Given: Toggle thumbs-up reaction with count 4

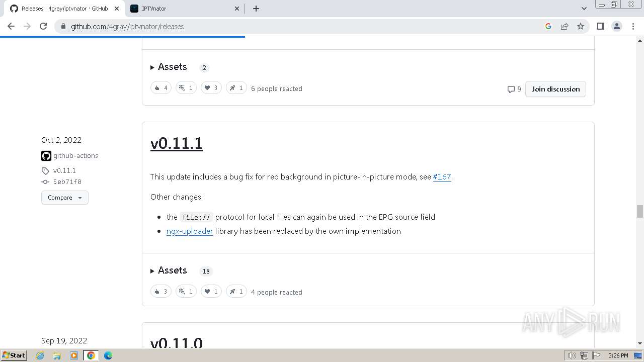Looking at the screenshot, I should (x=161, y=88).
